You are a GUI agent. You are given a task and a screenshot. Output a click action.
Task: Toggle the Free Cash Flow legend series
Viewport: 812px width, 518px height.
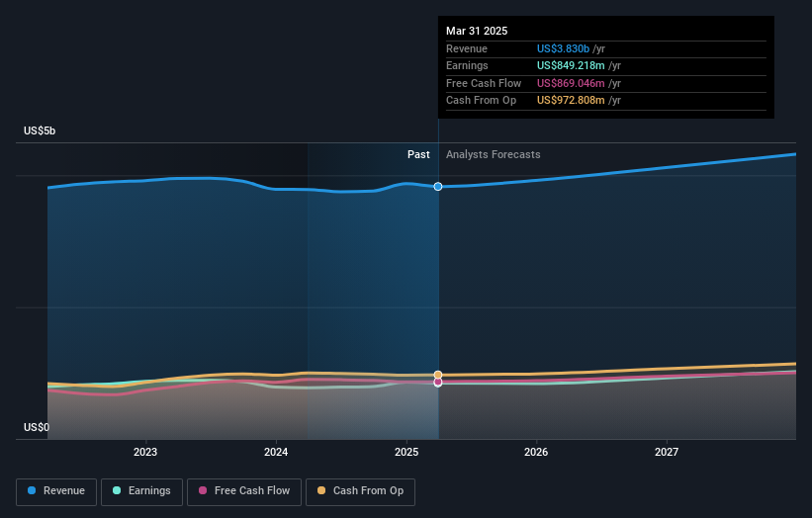tap(244, 491)
